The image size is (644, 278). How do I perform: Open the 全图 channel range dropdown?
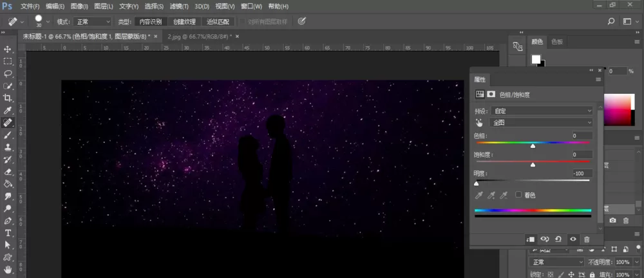click(x=541, y=122)
